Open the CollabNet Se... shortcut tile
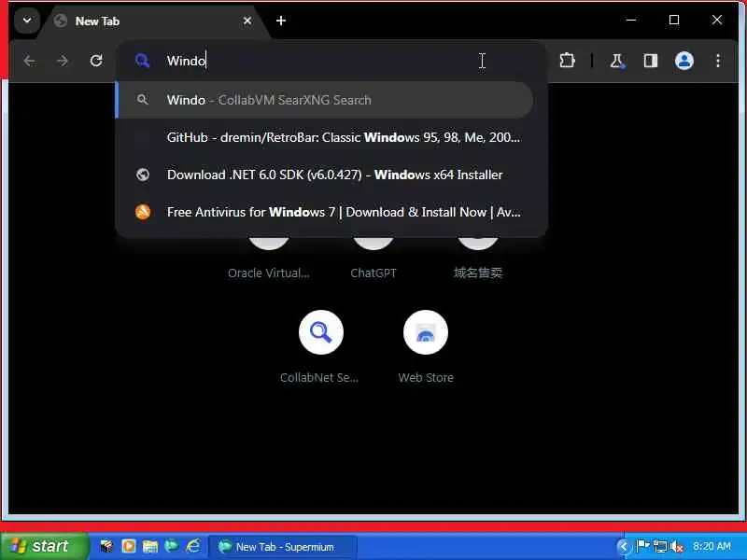This screenshot has width=747, height=560. 320,332
